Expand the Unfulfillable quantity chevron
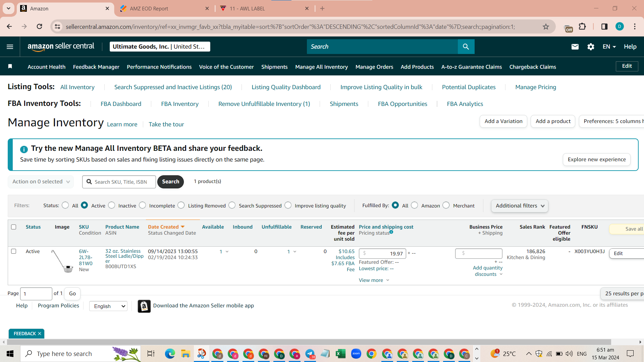This screenshot has width=644, height=362. [295, 252]
